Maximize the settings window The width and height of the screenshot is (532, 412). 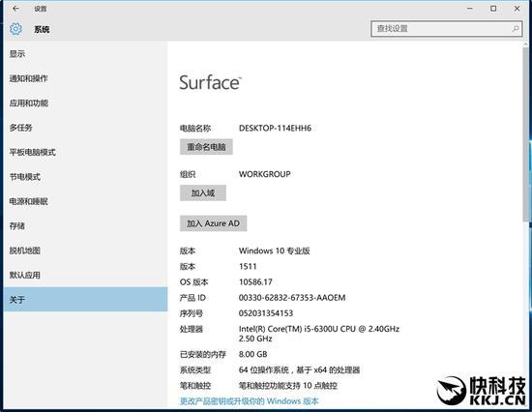tap(493, 9)
